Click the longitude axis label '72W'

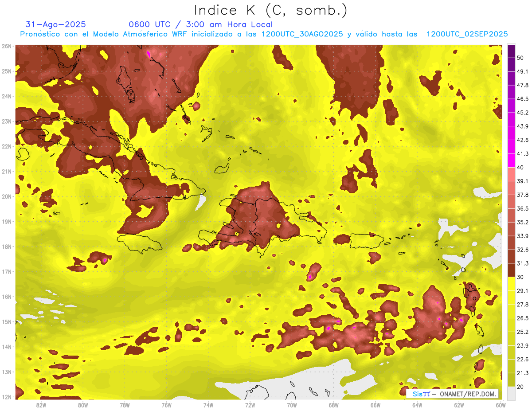coord(250,405)
